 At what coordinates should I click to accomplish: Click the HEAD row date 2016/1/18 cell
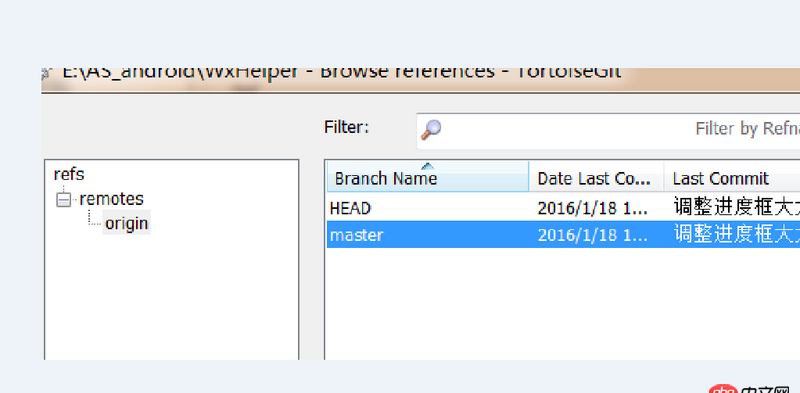(593, 208)
